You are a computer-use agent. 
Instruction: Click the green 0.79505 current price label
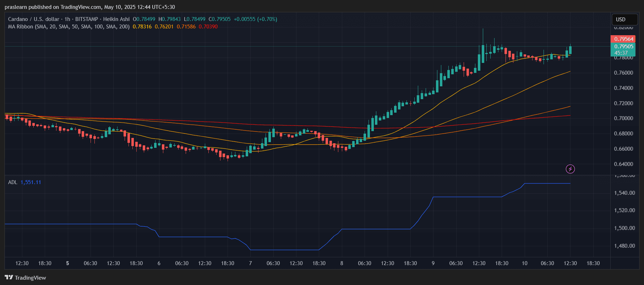point(623,47)
